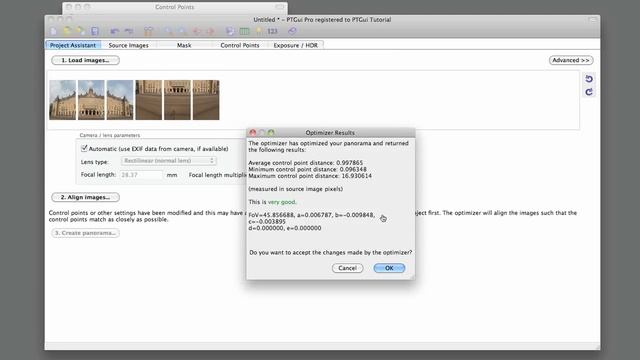640x360 pixels.
Task: Click the Focal length input field
Action: point(141,175)
